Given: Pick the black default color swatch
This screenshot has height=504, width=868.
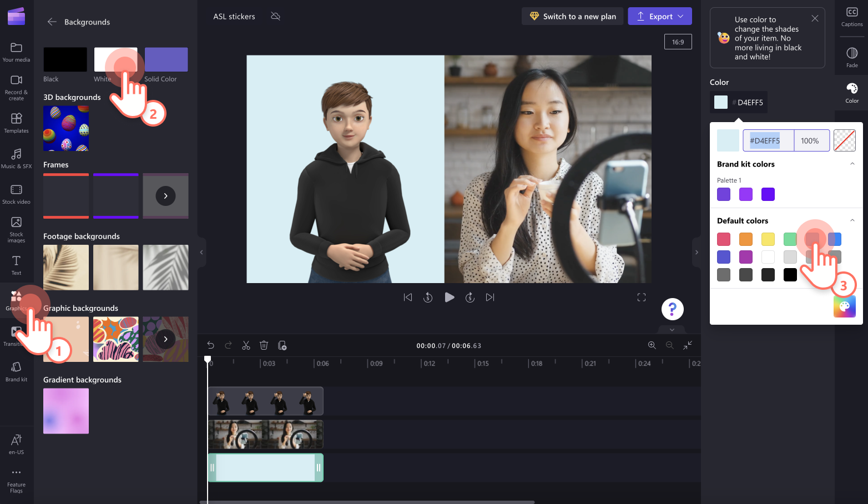Looking at the screenshot, I should 790,275.
